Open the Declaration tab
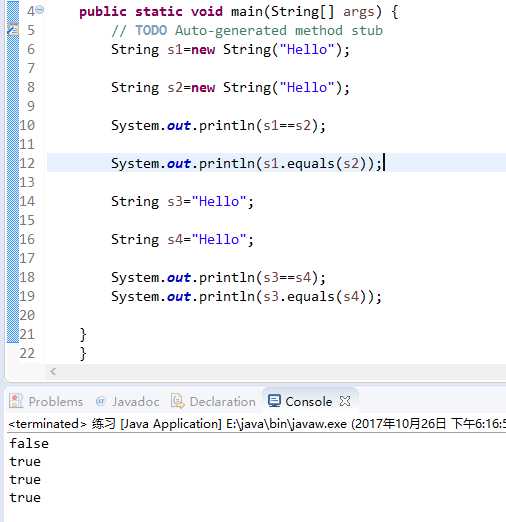The height and width of the screenshot is (522, 506). 214,401
